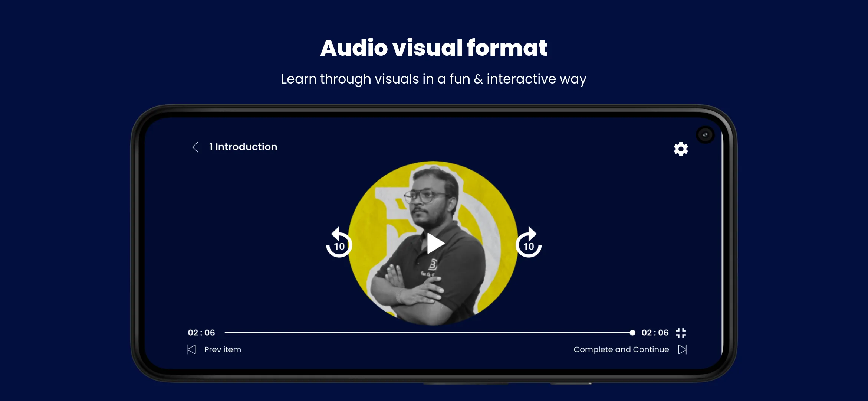Click the total duration 02:06 on the right
This screenshot has width=868, height=401.
coord(655,333)
